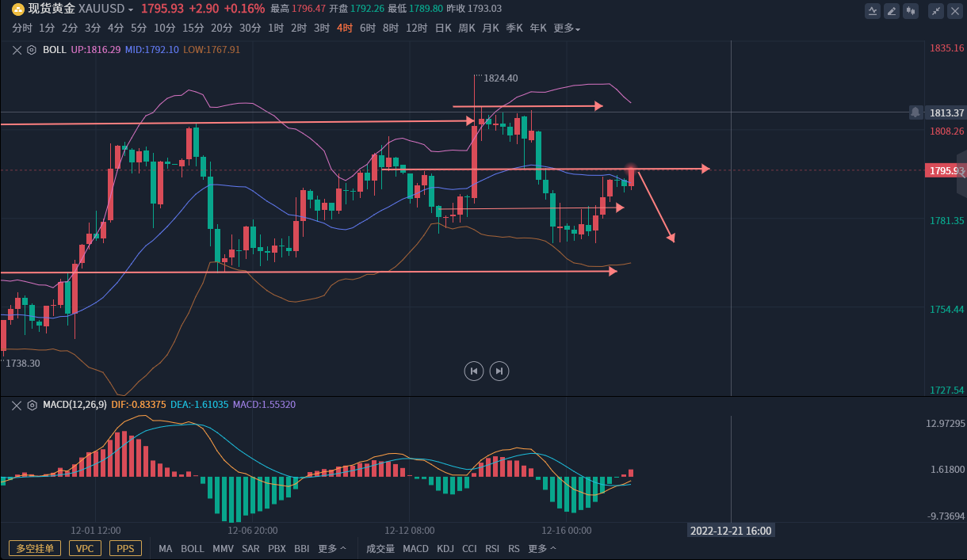Expand 更多 main indicators list after BBI

pyautogui.click(x=332, y=548)
